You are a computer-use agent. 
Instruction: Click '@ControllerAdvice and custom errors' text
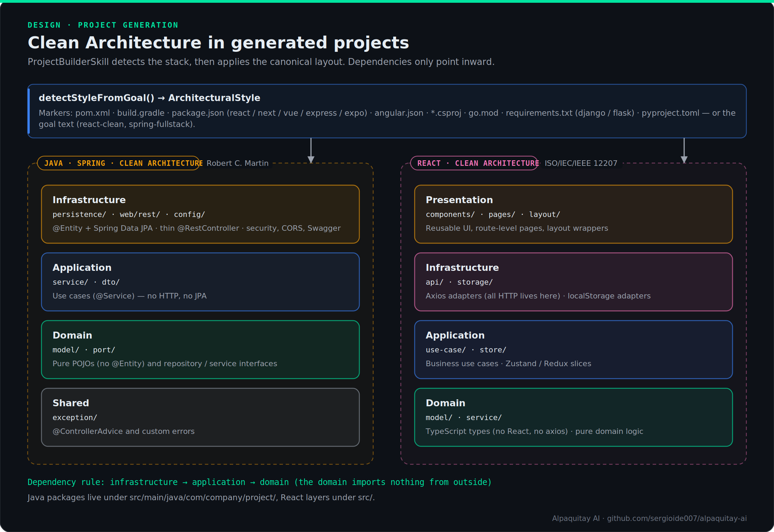(x=123, y=431)
